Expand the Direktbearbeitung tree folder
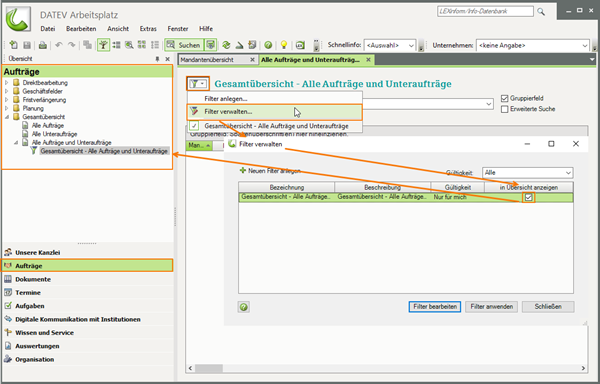 click(7, 83)
